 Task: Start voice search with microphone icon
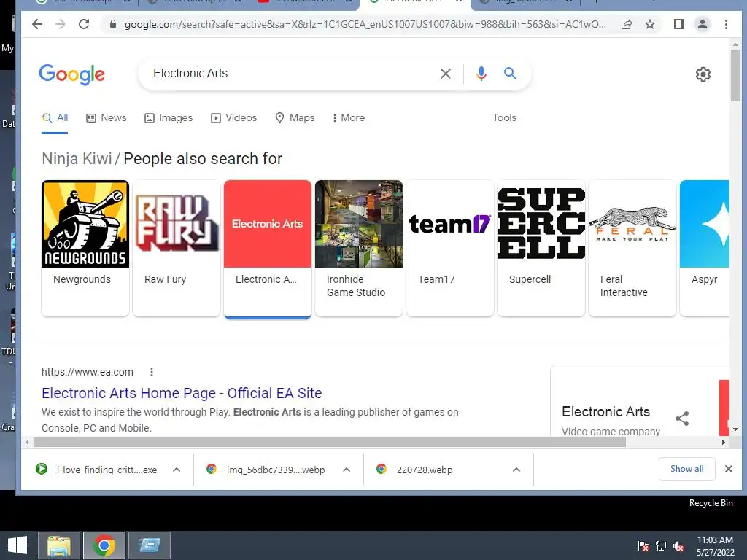tap(481, 74)
